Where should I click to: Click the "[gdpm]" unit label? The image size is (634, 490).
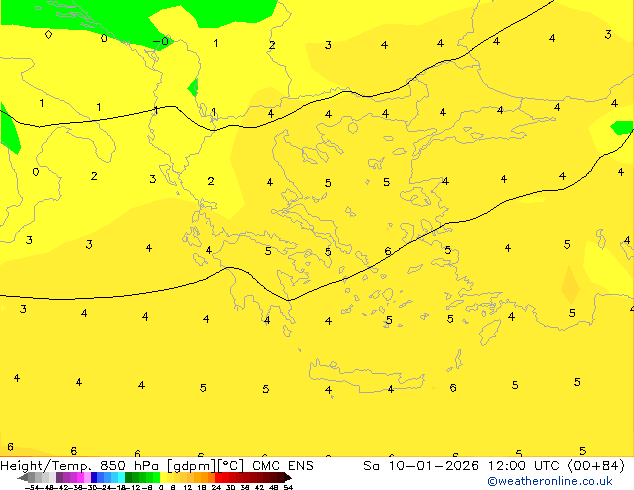coord(192,466)
